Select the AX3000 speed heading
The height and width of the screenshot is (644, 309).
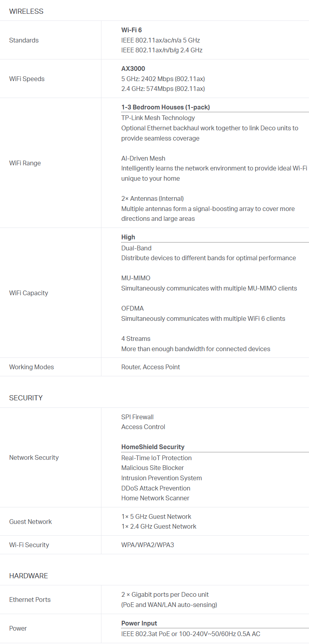133,68
